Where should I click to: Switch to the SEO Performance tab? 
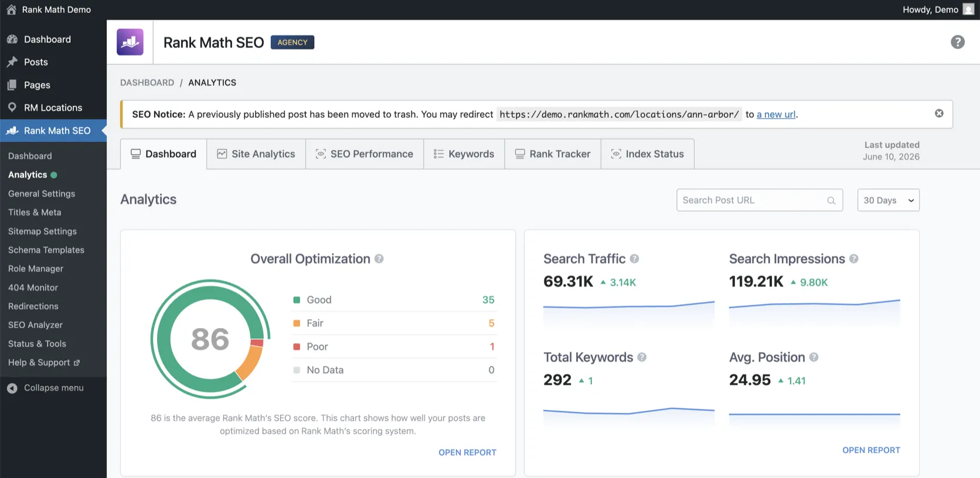coord(365,154)
